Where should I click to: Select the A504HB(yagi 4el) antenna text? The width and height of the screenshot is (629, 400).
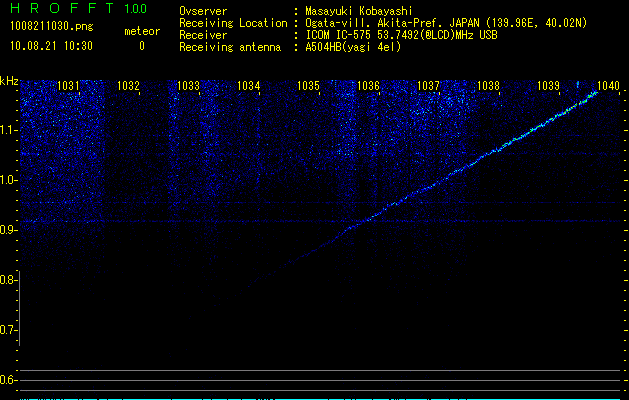(x=353, y=47)
